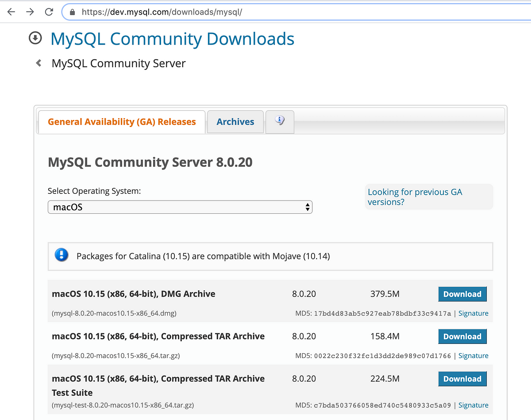This screenshot has width=531, height=420.
Task: Open the Select Operating System dropdown
Action: [180, 207]
